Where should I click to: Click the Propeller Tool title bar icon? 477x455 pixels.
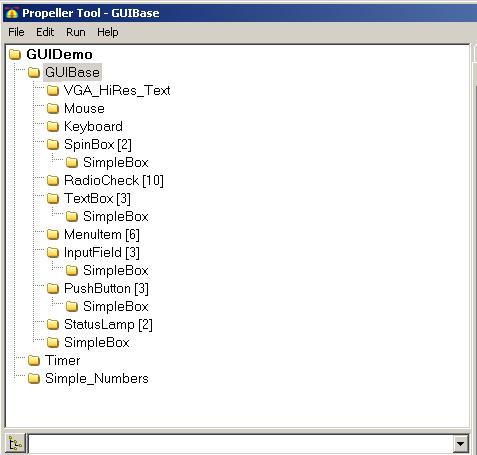[x=12, y=13]
